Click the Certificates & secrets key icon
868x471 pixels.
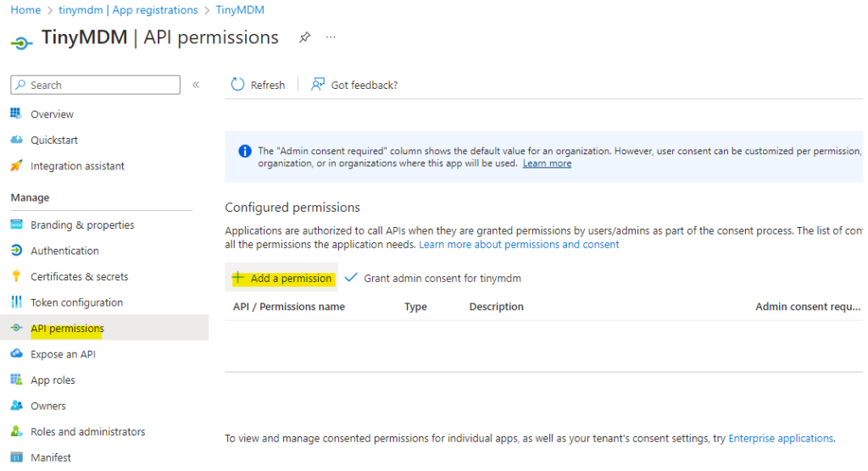coord(16,276)
